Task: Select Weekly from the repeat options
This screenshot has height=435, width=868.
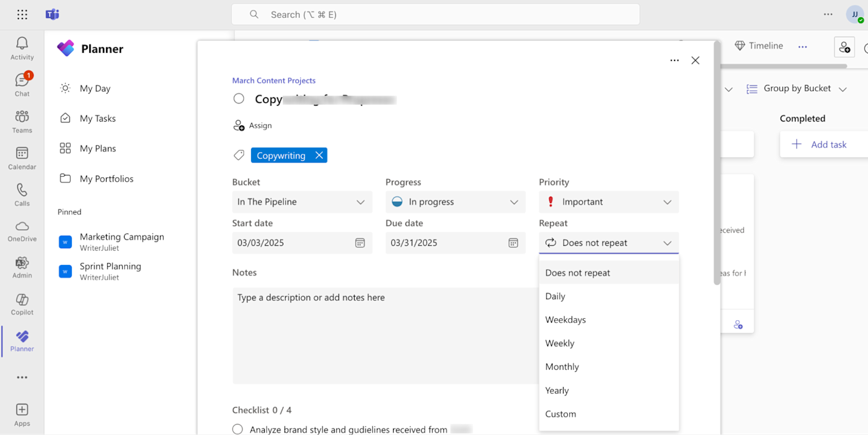Action: [560, 343]
